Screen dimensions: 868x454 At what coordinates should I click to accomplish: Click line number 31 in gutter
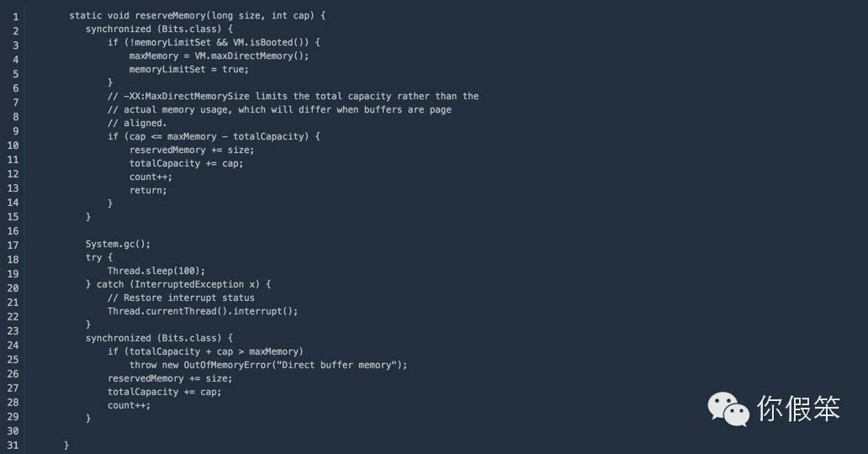pos(13,445)
